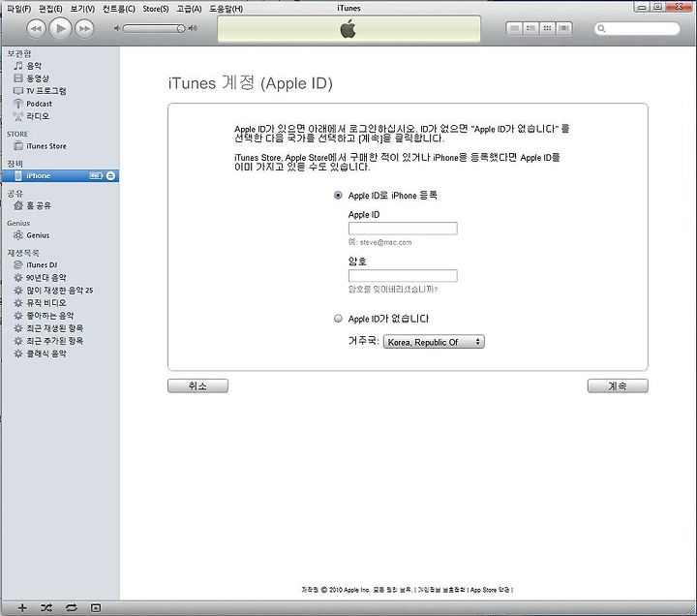Click the high volume speaker icon

(x=193, y=28)
